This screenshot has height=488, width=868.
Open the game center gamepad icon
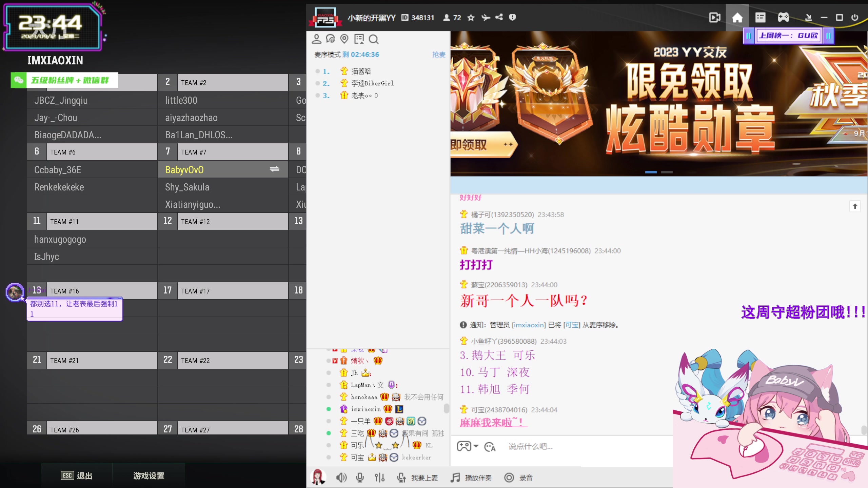(784, 17)
